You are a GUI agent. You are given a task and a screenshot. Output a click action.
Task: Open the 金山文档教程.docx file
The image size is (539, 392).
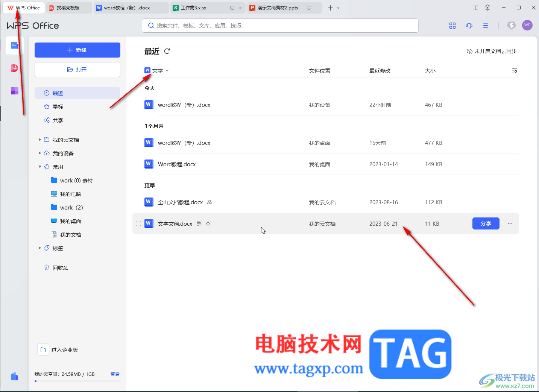click(326, 202)
